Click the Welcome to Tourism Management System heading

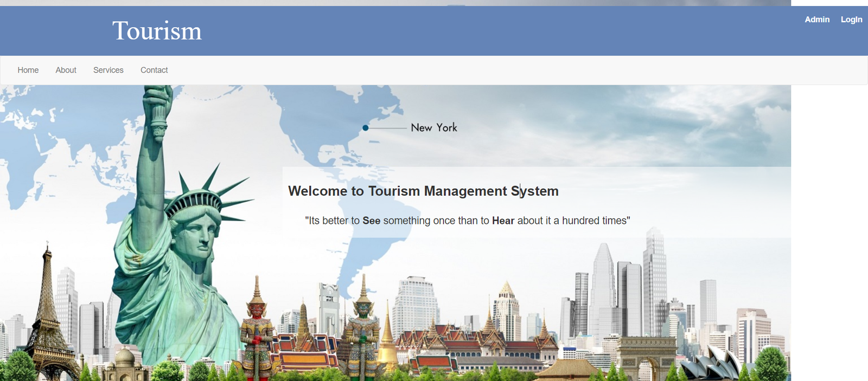[x=423, y=191]
